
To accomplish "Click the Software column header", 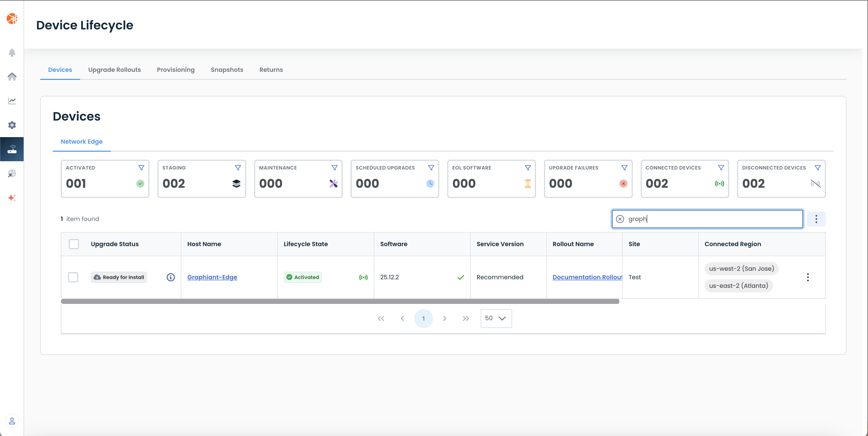I will coord(394,244).
